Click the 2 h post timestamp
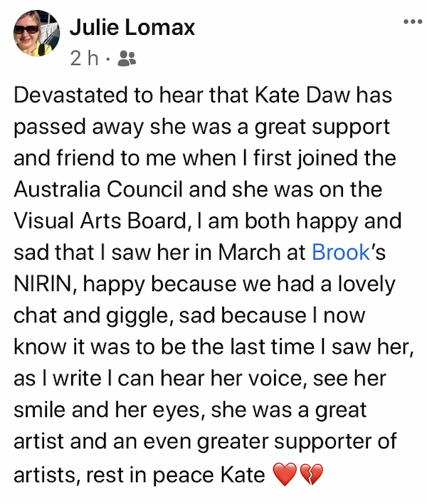The height and width of the screenshot is (504, 427). [x=85, y=58]
